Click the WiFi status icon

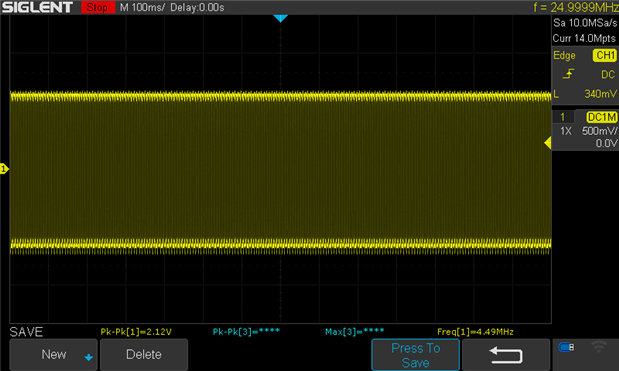click(x=599, y=347)
